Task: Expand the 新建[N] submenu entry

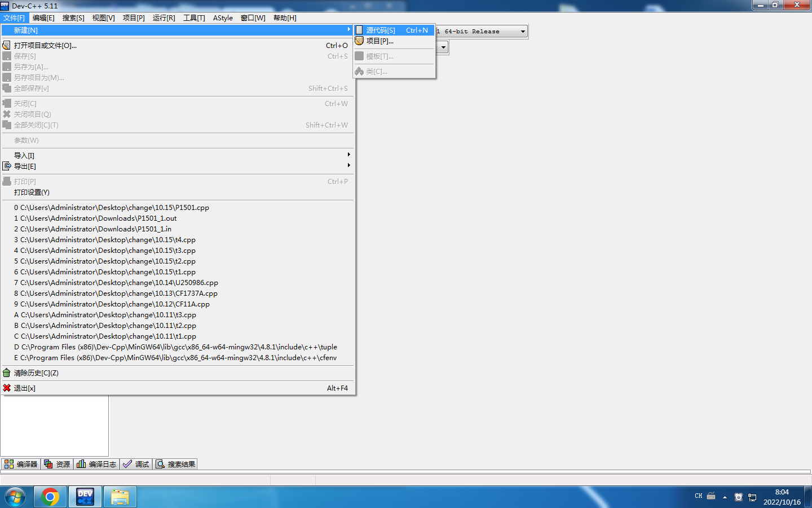Action: 177,30
